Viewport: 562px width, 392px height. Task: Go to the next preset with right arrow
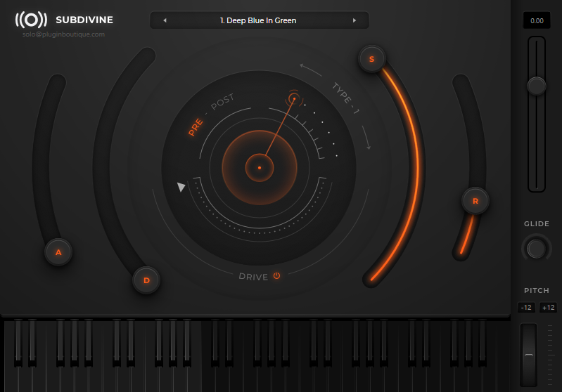click(x=354, y=20)
